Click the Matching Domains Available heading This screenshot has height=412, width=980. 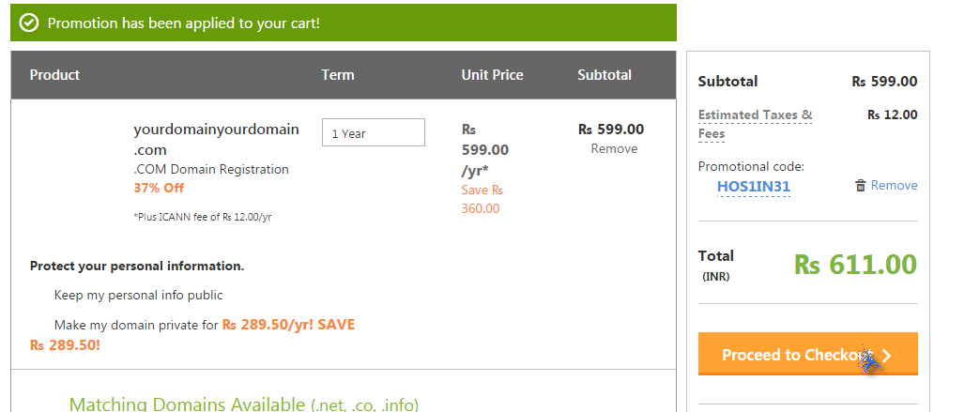(244, 404)
